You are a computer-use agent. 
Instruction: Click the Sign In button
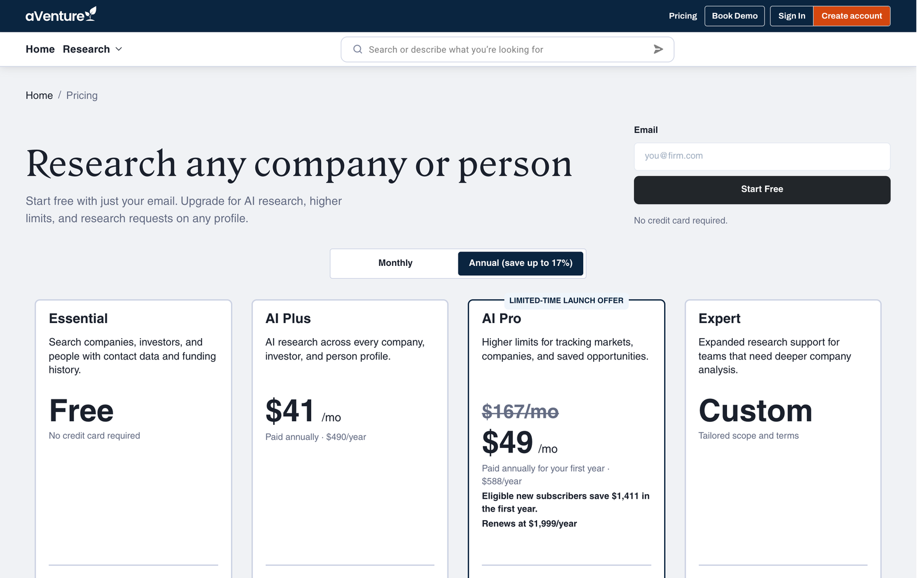(792, 16)
